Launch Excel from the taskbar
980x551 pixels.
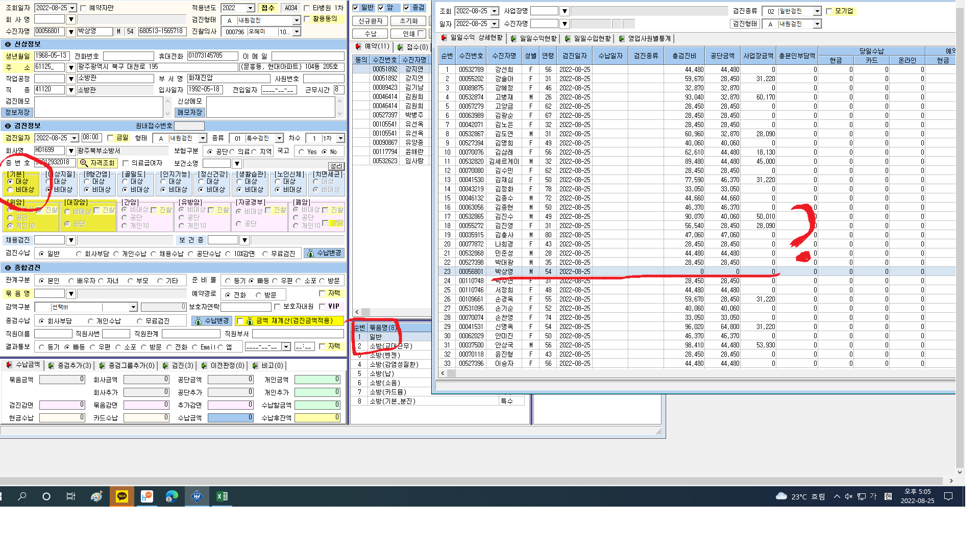[x=222, y=496]
